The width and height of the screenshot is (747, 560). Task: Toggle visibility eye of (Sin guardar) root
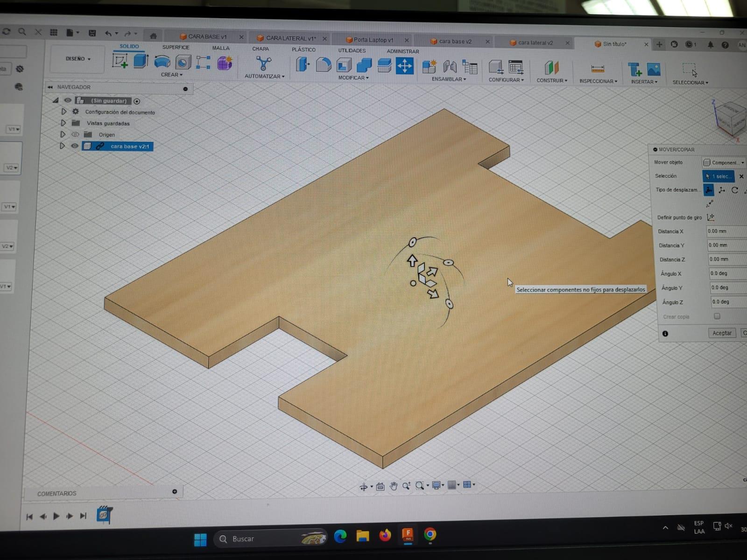68,100
